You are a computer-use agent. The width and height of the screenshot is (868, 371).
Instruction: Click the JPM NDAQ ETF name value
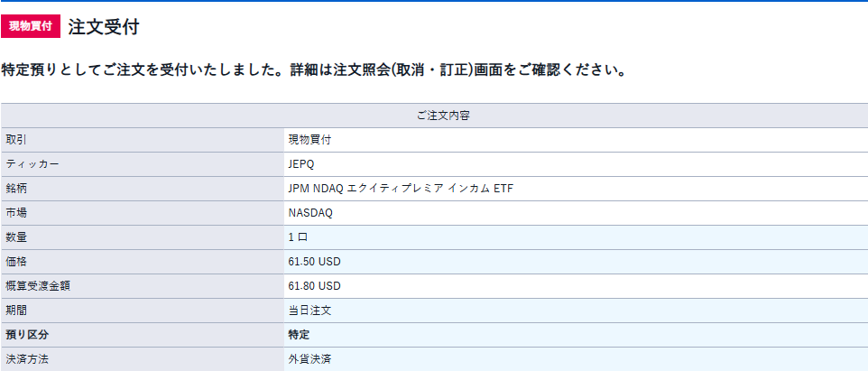(x=401, y=189)
